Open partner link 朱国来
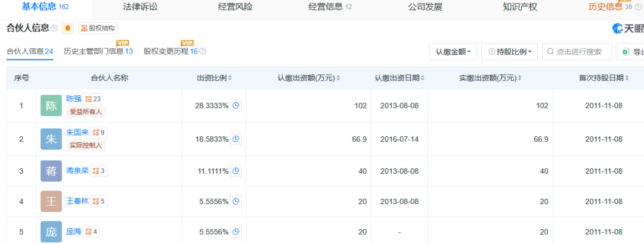Image resolution: width=644 pixels, height=244 pixels. pos(77,133)
